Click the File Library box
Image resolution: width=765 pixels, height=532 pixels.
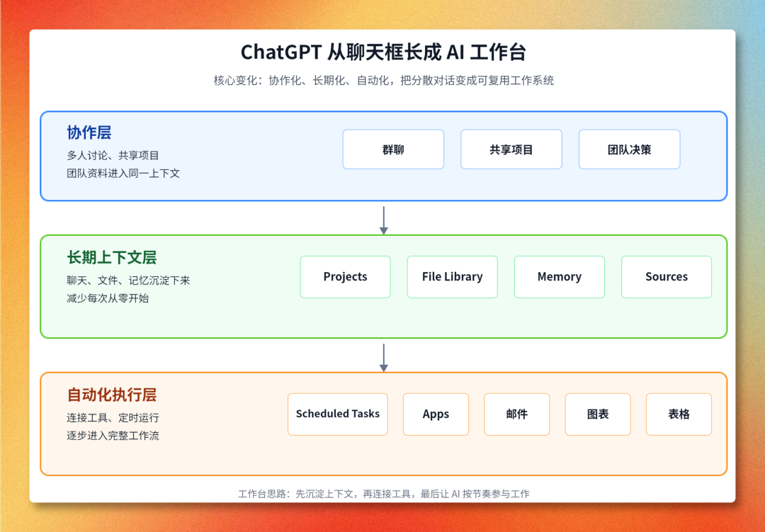click(x=452, y=277)
